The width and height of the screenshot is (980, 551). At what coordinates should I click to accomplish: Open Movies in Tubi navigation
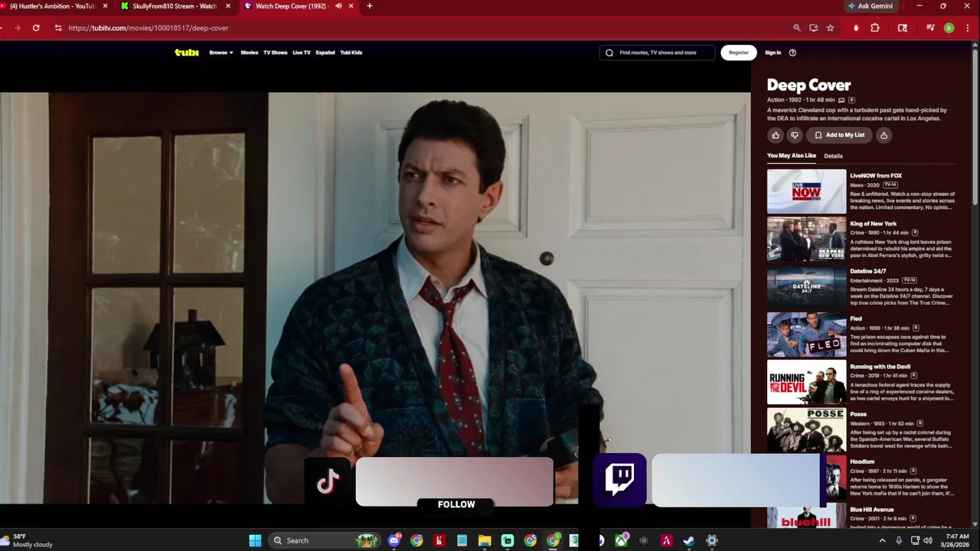(x=250, y=53)
